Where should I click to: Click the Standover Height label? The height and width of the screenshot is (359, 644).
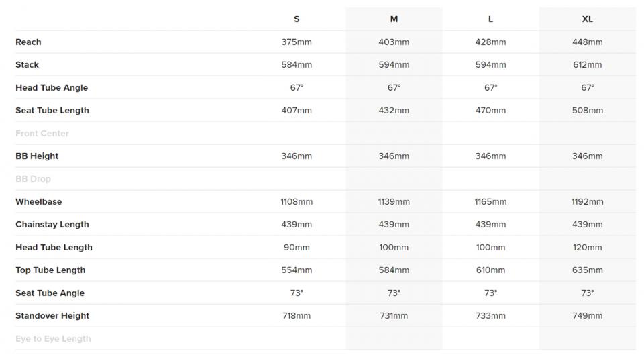tap(52, 316)
